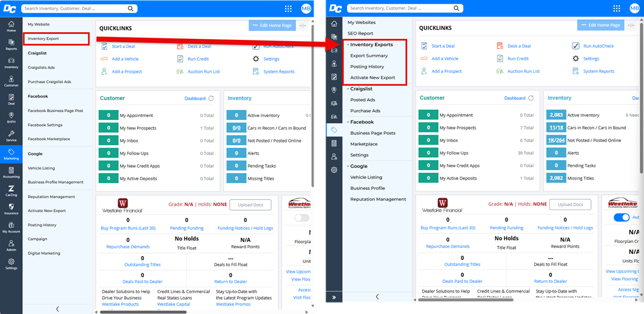Image resolution: width=644 pixels, height=314 pixels.
Task: Click Upload Docs button in right screenshot
Action: pyautogui.click(x=570, y=204)
